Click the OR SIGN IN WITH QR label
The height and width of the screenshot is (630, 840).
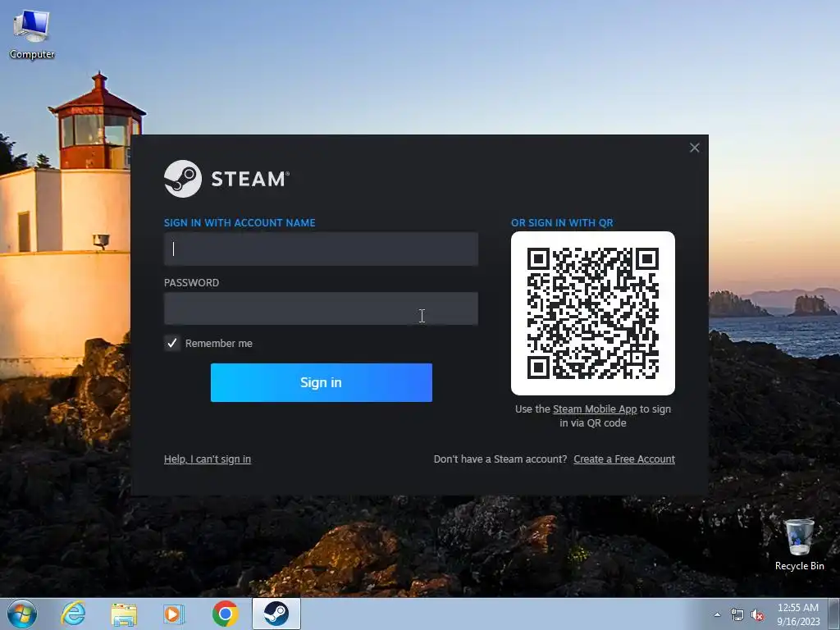(562, 223)
